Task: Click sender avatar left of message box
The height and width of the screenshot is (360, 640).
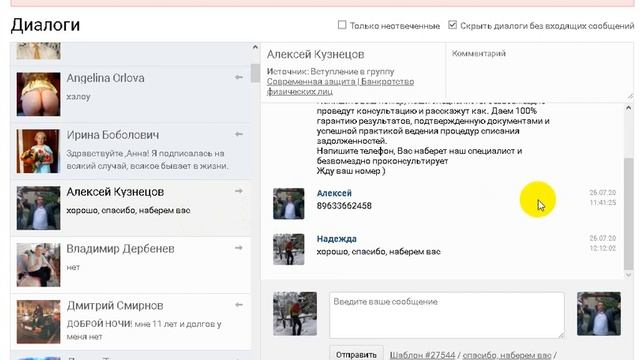Action: tap(295, 313)
